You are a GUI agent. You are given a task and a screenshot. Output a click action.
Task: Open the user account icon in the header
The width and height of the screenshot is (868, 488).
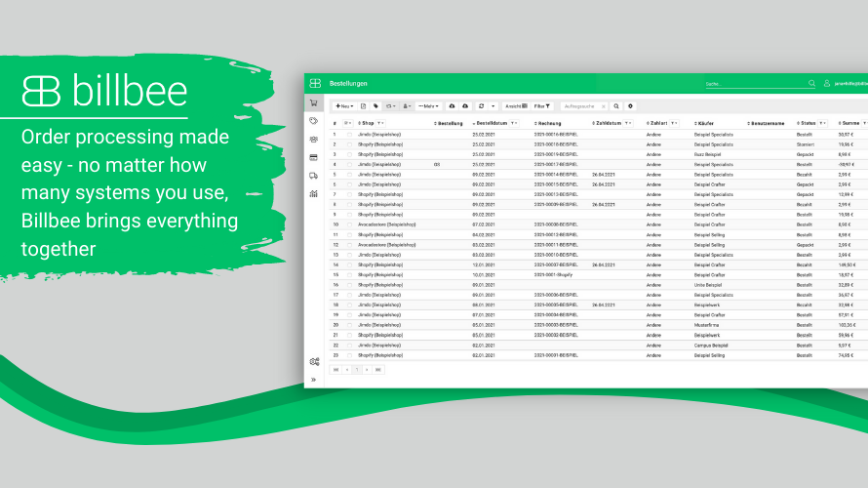pyautogui.click(x=826, y=83)
